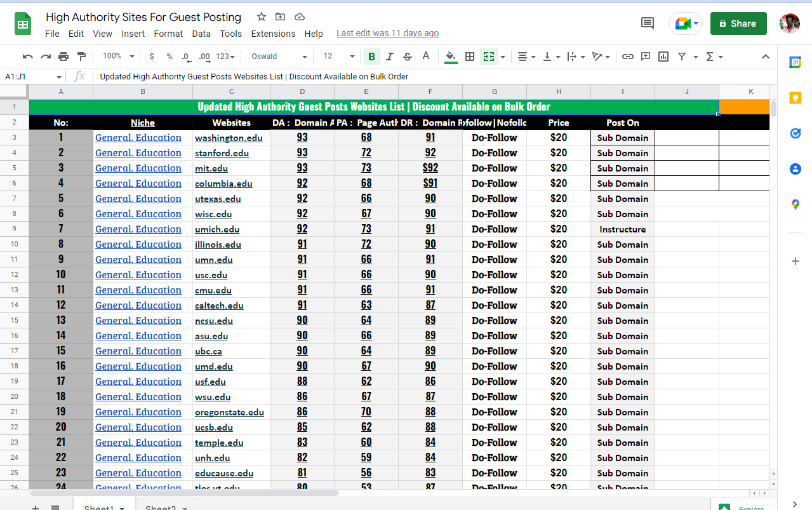Open the Extensions menu

coord(273,34)
